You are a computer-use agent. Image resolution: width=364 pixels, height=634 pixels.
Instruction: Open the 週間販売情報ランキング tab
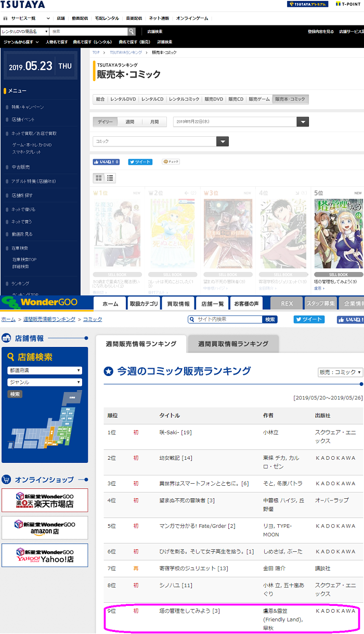click(141, 344)
